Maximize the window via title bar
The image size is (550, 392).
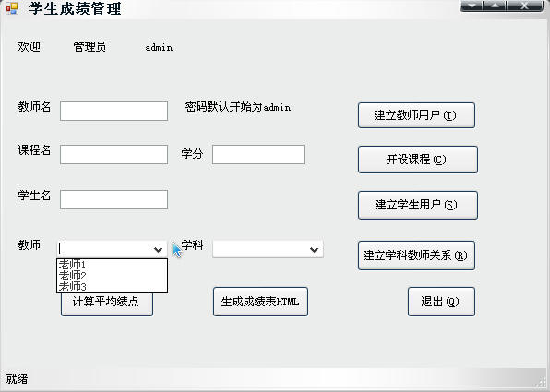point(495,6)
